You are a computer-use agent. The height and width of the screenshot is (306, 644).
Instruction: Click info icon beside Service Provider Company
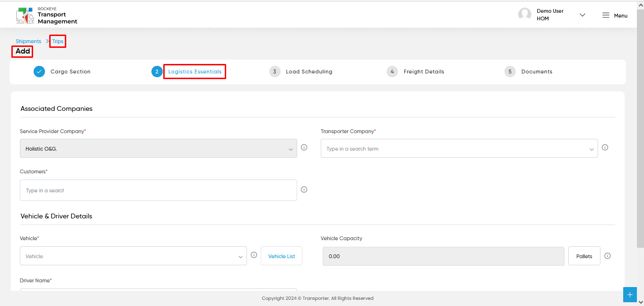(304, 147)
